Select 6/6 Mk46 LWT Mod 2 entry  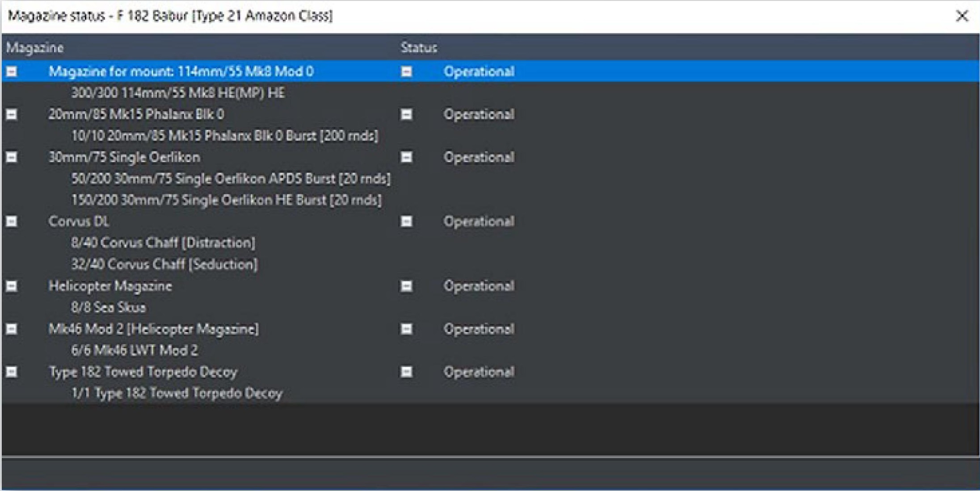click(x=134, y=350)
